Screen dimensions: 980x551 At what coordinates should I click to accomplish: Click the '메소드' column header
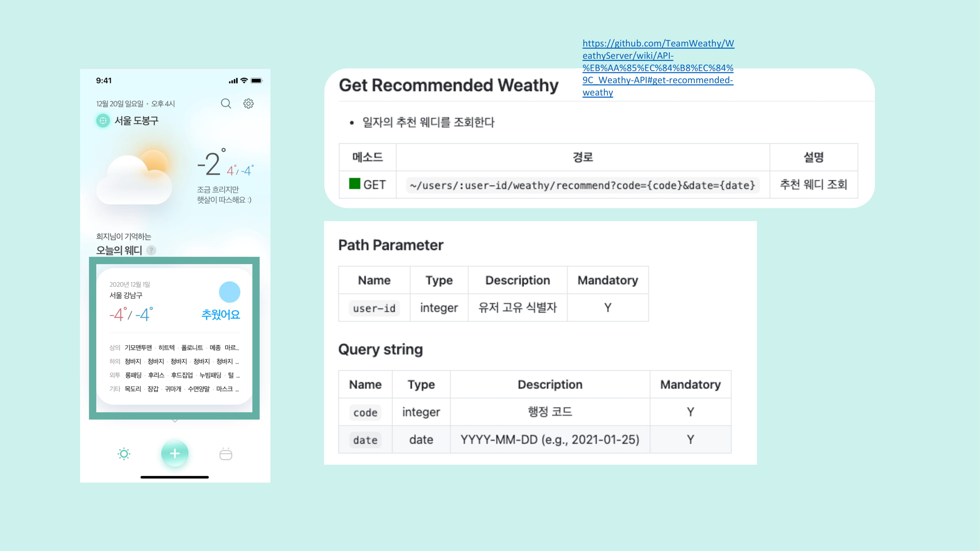pos(367,157)
